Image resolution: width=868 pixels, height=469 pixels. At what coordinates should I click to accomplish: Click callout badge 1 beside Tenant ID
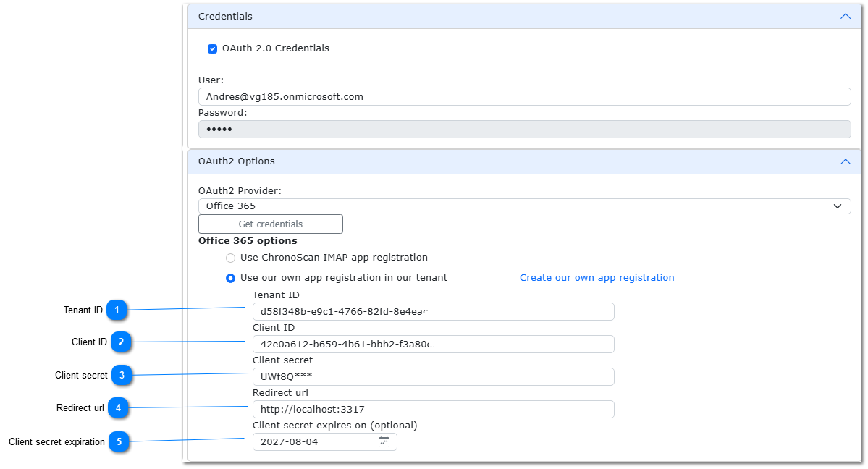coord(120,310)
